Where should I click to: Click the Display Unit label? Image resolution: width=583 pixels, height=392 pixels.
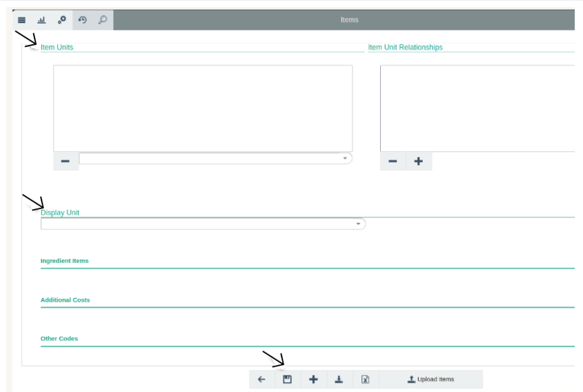[x=60, y=213]
